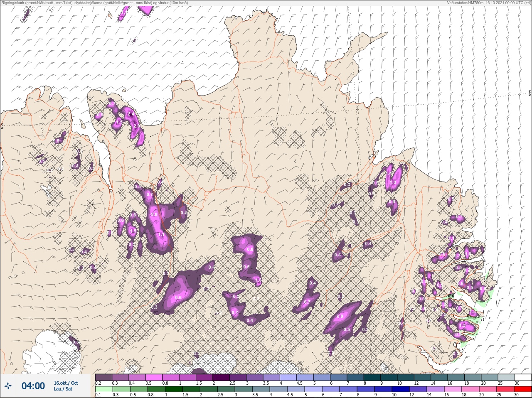Click the date text '16.okt./ Oct'
The width and height of the screenshot is (532, 398).
pos(66,383)
